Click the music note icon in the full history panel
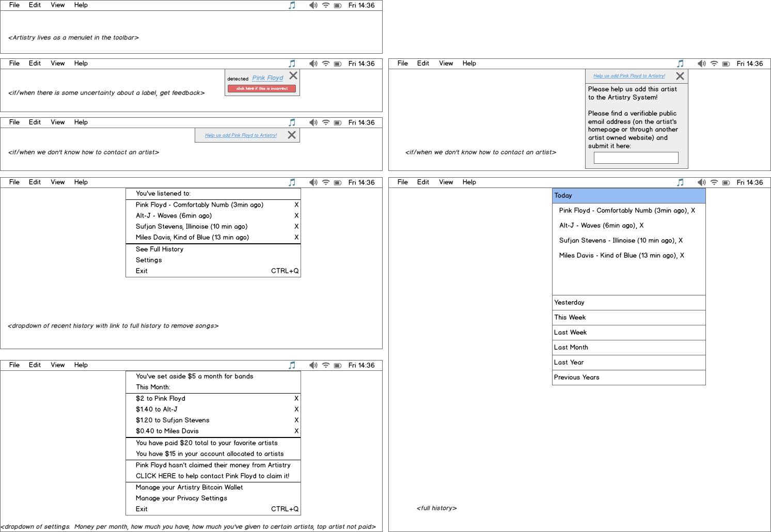Screen dimensions: 771x532 click(x=680, y=182)
